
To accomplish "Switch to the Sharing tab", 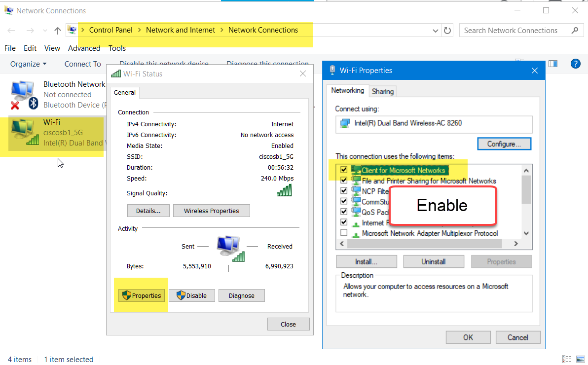I will (382, 92).
